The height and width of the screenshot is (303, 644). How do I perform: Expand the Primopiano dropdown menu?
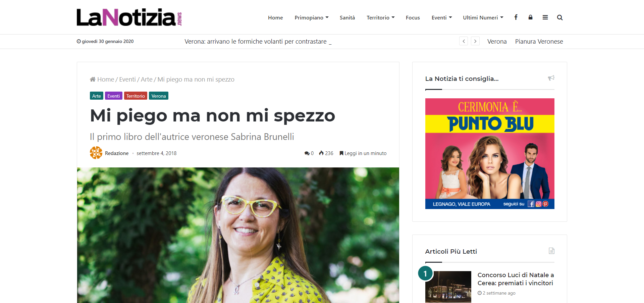coord(312,17)
